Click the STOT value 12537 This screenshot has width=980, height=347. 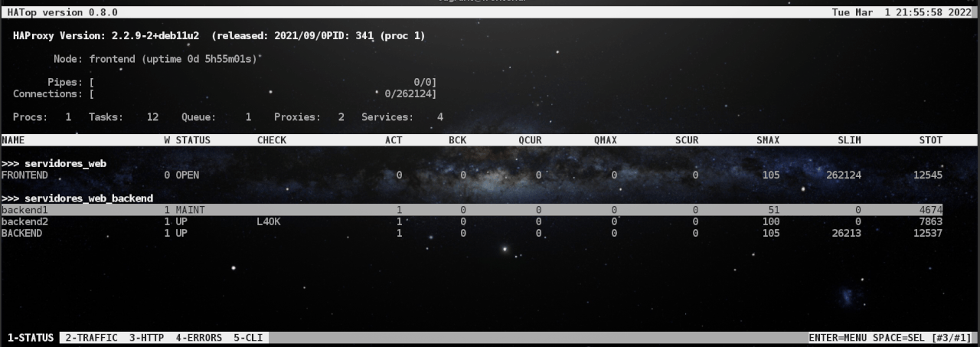coord(927,233)
